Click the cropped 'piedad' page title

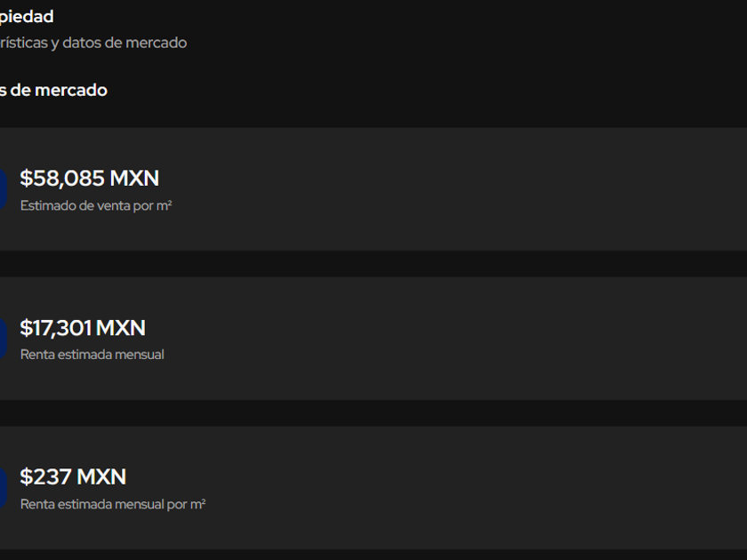(27, 16)
